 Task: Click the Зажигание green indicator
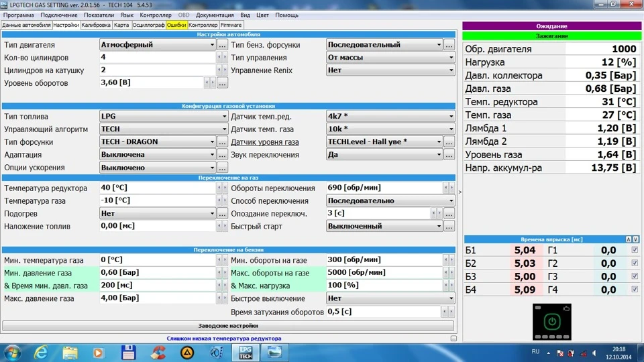[551, 36]
